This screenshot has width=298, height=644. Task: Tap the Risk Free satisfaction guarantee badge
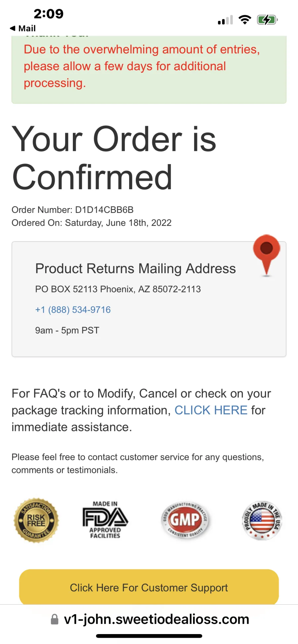[x=36, y=520]
